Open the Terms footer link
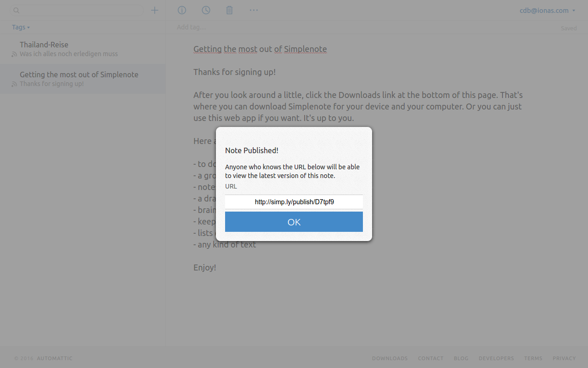Image resolution: width=588 pixels, height=368 pixels. click(x=533, y=358)
